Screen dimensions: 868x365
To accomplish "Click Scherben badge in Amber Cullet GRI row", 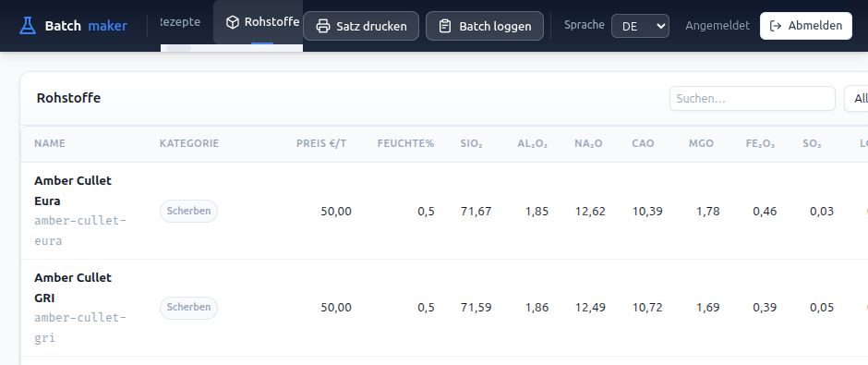I will (x=188, y=308).
